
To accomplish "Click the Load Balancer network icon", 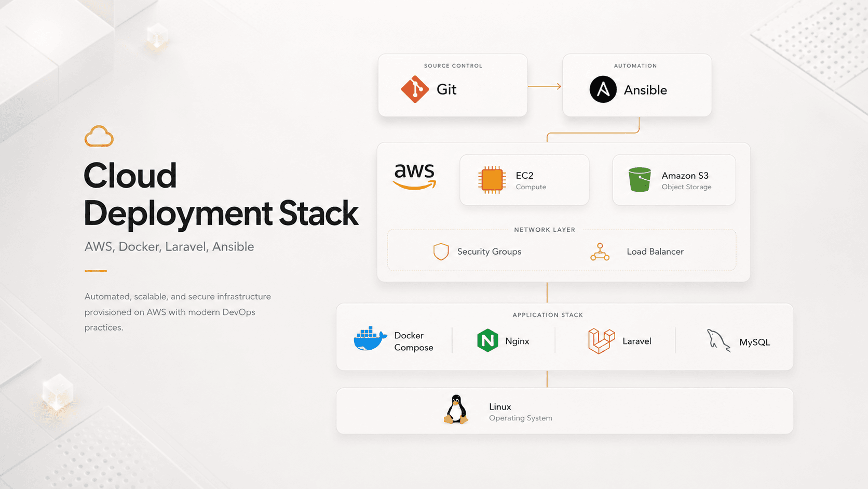I will click(600, 252).
